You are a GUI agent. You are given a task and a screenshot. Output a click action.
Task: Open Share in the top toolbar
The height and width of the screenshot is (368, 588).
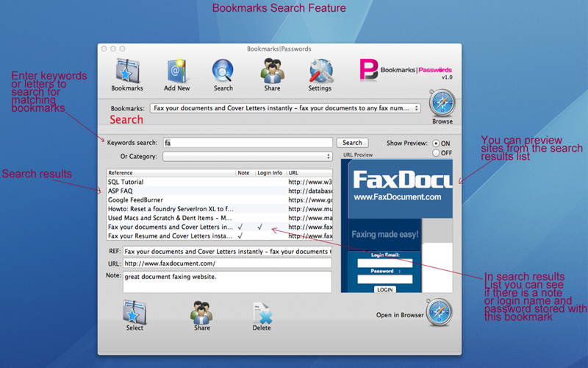coord(272,71)
